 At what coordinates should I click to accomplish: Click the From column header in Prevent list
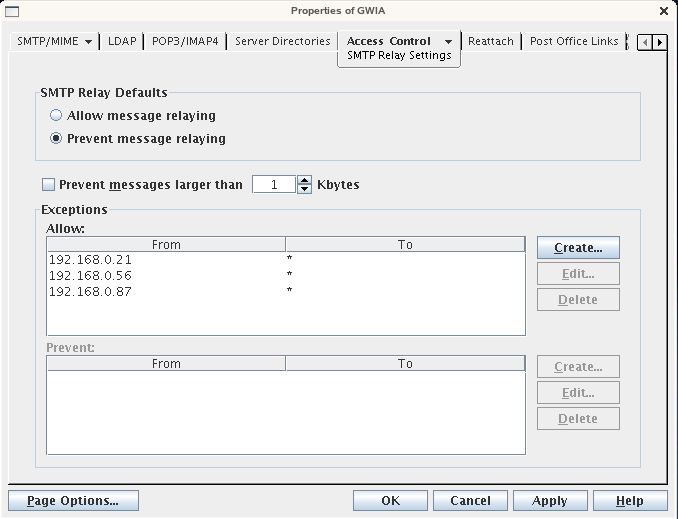click(x=166, y=364)
